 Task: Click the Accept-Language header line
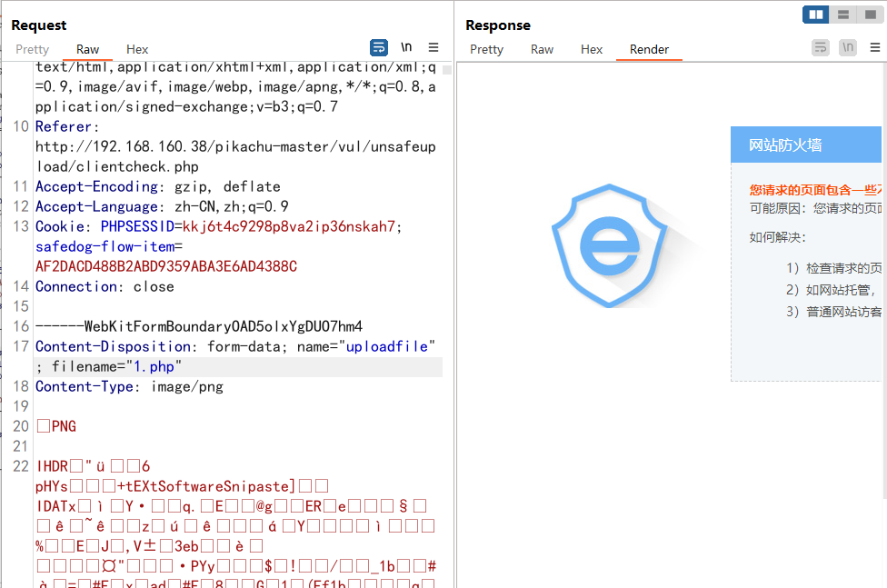tap(162, 206)
